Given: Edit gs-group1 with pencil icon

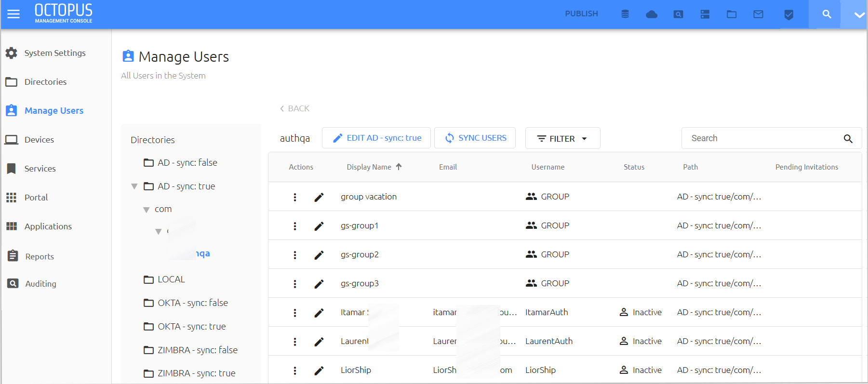Looking at the screenshot, I should point(319,226).
